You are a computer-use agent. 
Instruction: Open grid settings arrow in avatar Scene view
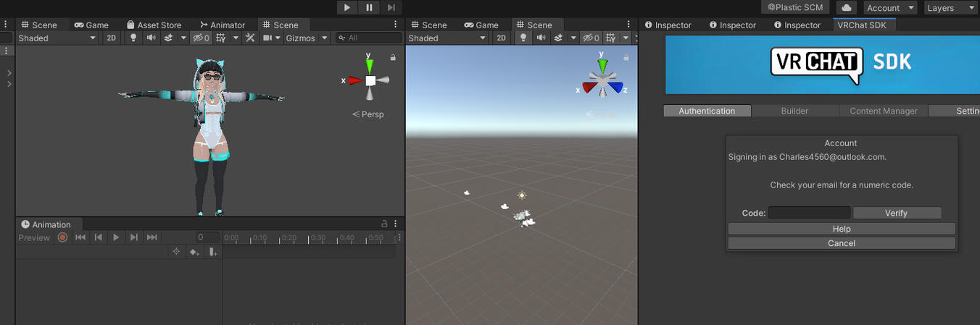[x=235, y=38]
